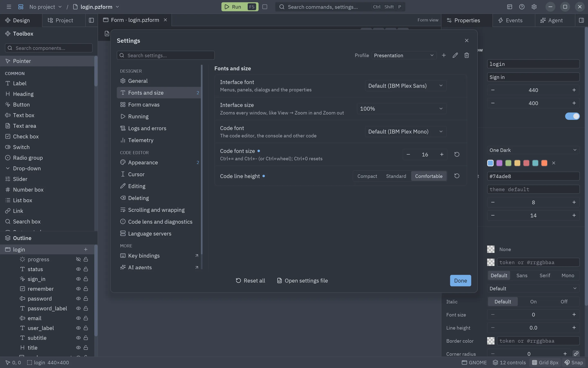The height and width of the screenshot is (368, 588).
Task: Click the Done button
Action: point(460,280)
